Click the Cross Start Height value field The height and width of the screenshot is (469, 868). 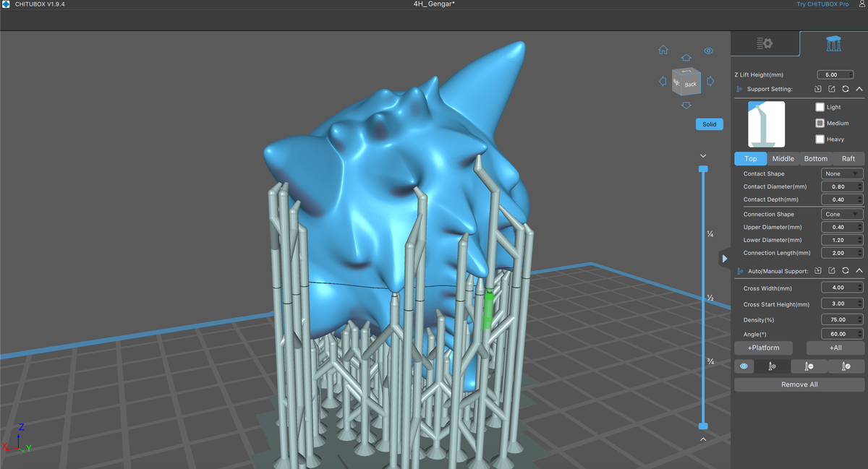coord(843,304)
